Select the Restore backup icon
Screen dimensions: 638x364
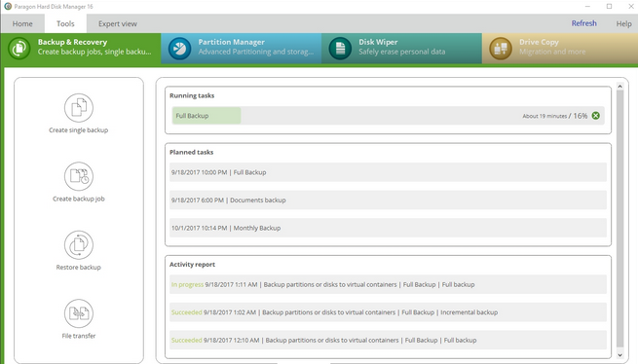tap(79, 245)
